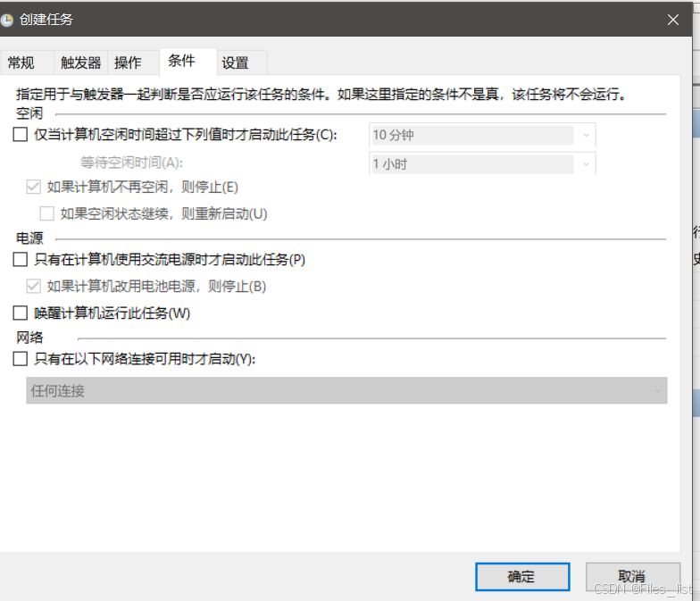Open the 10 分钟 idle duration dropdown
The height and width of the screenshot is (601, 700).
pos(482,135)
